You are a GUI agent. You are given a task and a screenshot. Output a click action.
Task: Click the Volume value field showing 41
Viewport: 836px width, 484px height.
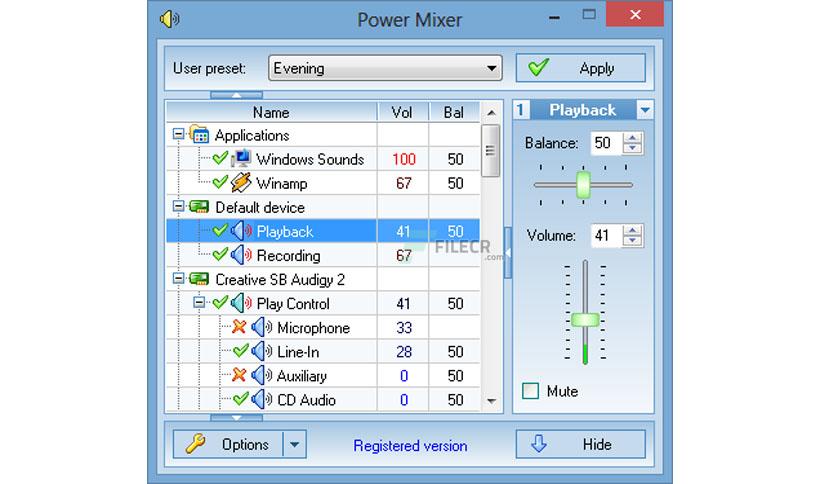[x=607, y=235]
